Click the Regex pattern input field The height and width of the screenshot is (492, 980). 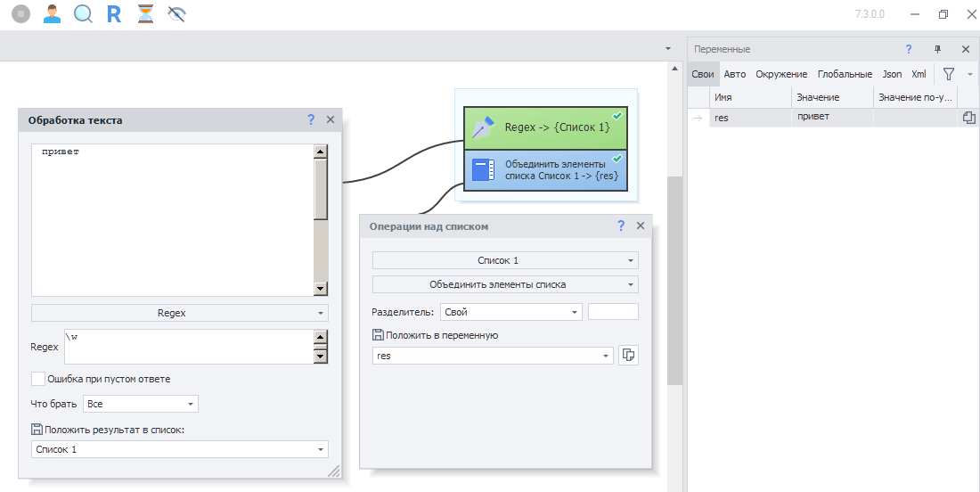187,346
